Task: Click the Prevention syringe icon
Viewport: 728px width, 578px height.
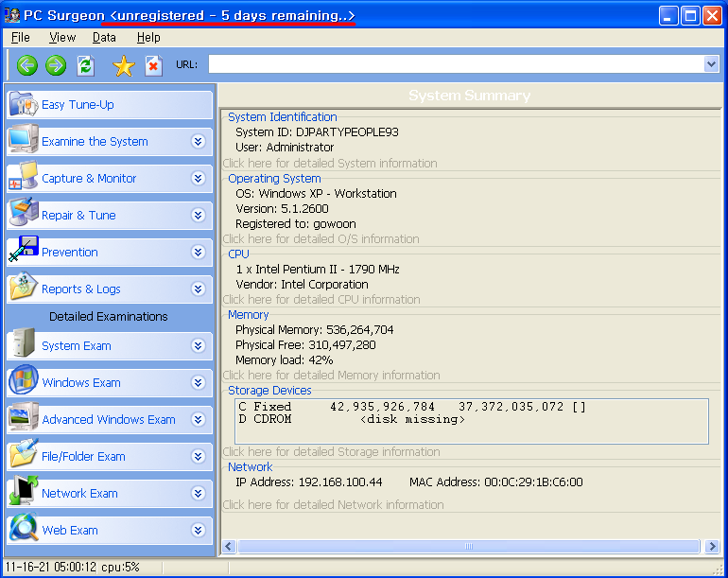Action: click(23, 250)
